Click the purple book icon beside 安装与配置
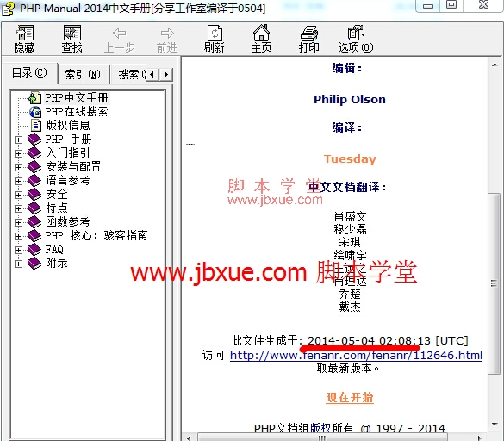504x441 pixels. pos(34,167)
